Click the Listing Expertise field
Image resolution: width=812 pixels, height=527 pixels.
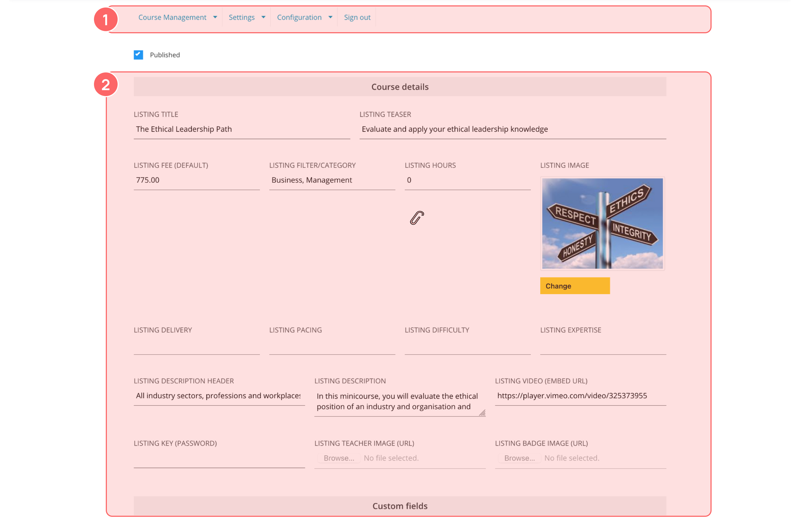pos(603,345)
